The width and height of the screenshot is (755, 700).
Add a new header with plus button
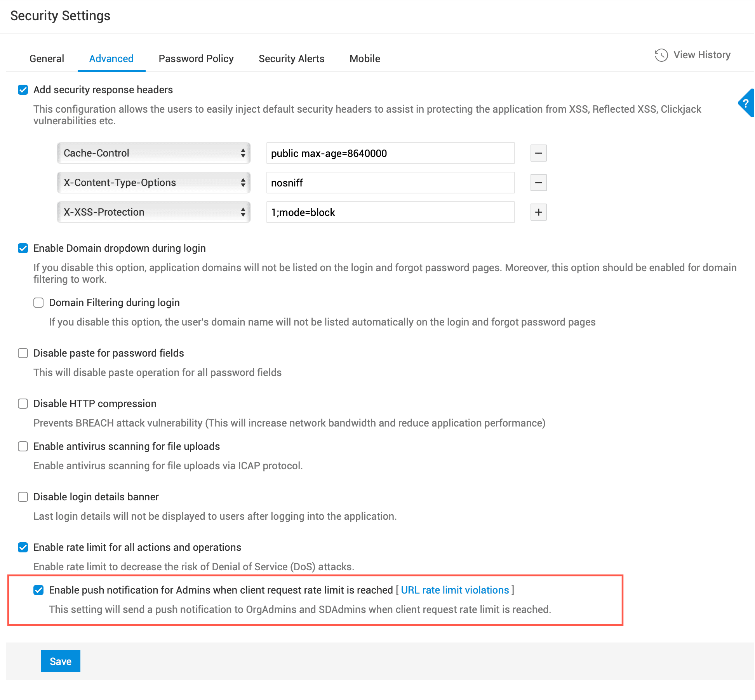click(538, 212)
